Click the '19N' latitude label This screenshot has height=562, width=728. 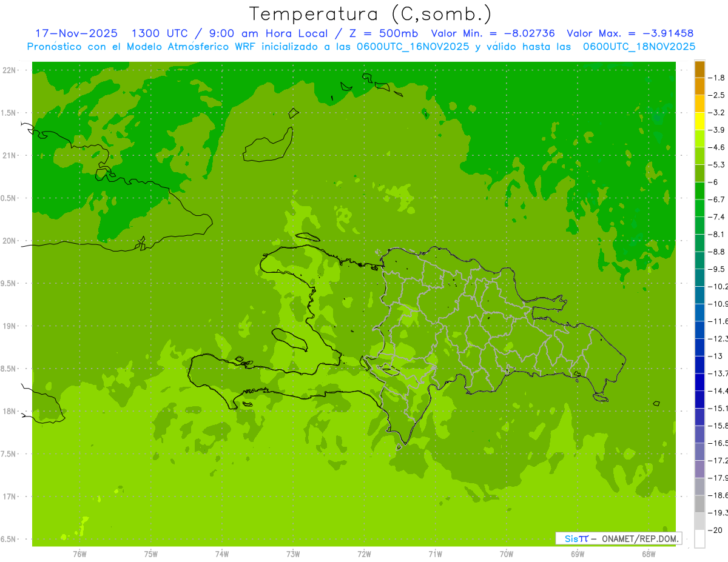pos(9,326)
